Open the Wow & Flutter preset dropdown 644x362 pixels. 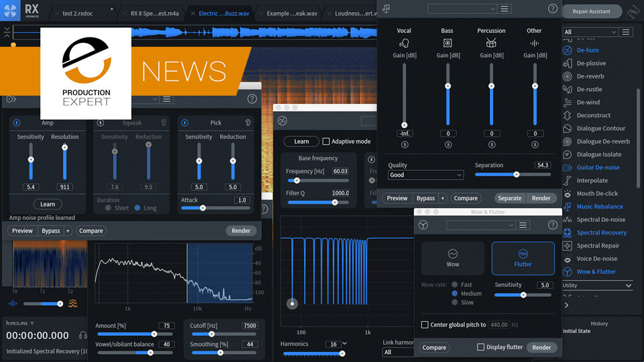click(480, 225)
